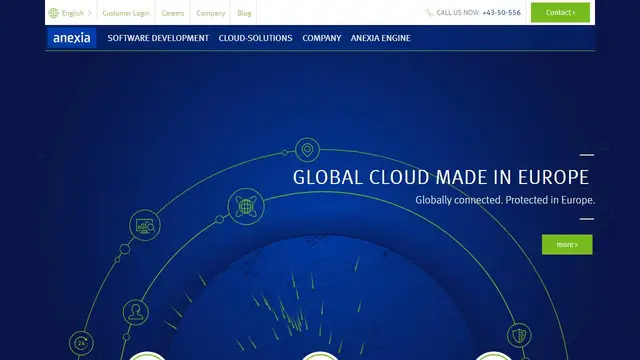
Task: Click the green more button
Action: (x=567, y=244)
